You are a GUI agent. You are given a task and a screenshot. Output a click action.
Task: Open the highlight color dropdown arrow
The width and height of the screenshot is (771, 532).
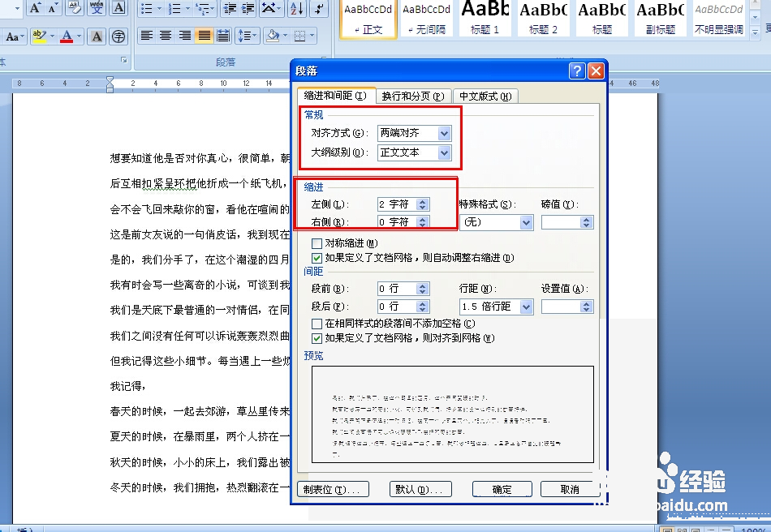[x=52, y=36]
